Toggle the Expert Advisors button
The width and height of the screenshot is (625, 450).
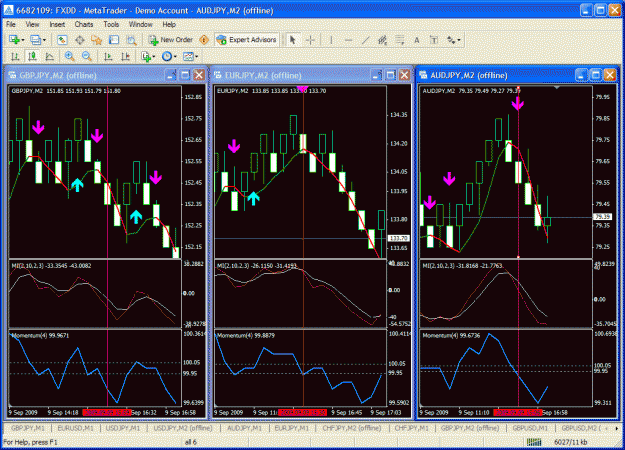click(246, 40)
